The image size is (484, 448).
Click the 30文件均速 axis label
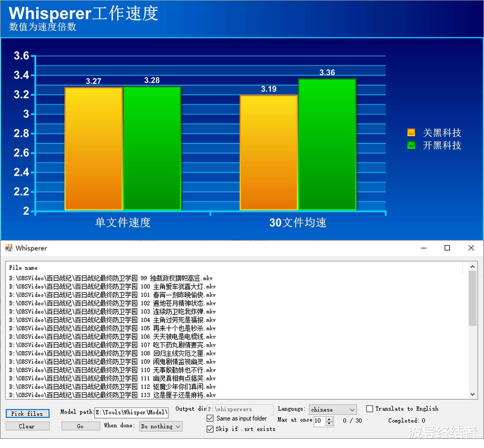coord(298,222)
